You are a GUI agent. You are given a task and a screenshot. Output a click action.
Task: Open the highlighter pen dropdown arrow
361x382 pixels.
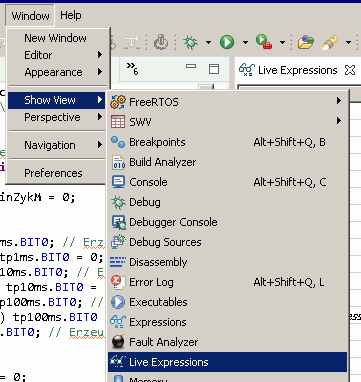348,42
